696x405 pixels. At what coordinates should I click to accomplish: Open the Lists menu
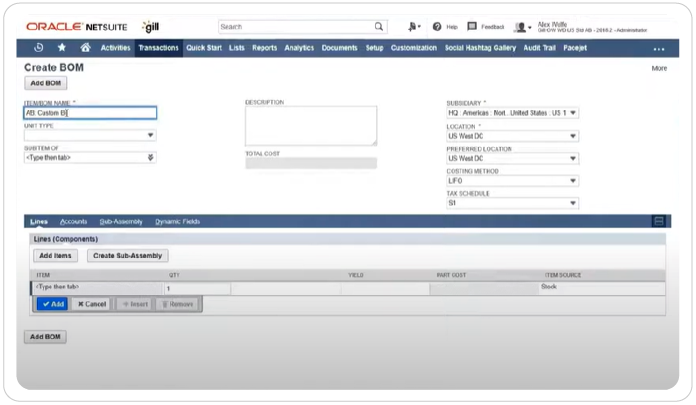tap(237, 48)
